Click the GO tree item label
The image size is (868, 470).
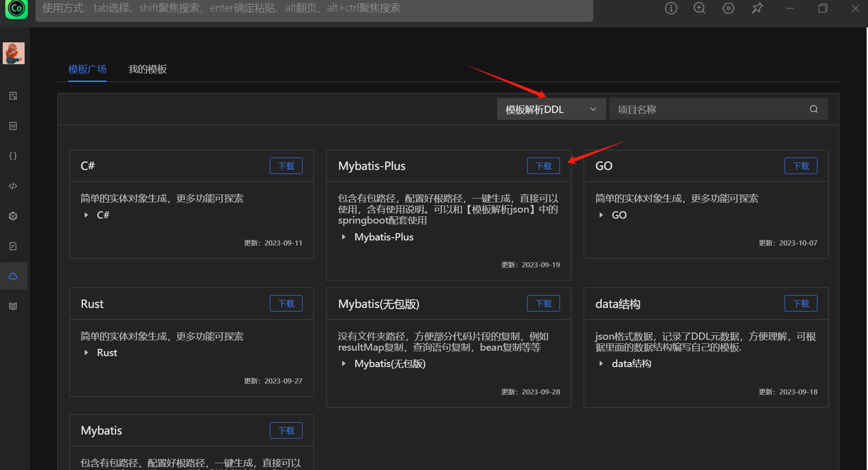[x=619, y=215]
